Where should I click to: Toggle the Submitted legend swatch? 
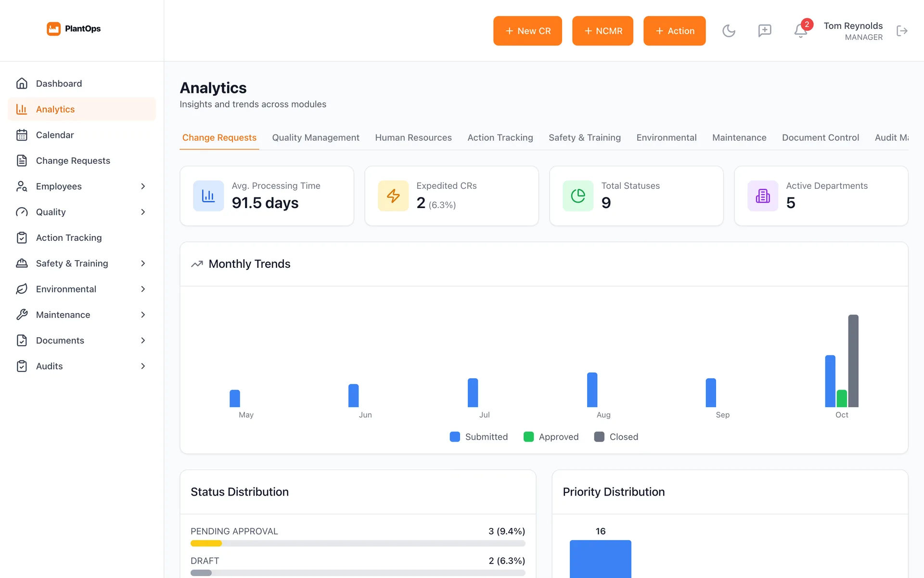pyautogui.click(x=455, y=437)
